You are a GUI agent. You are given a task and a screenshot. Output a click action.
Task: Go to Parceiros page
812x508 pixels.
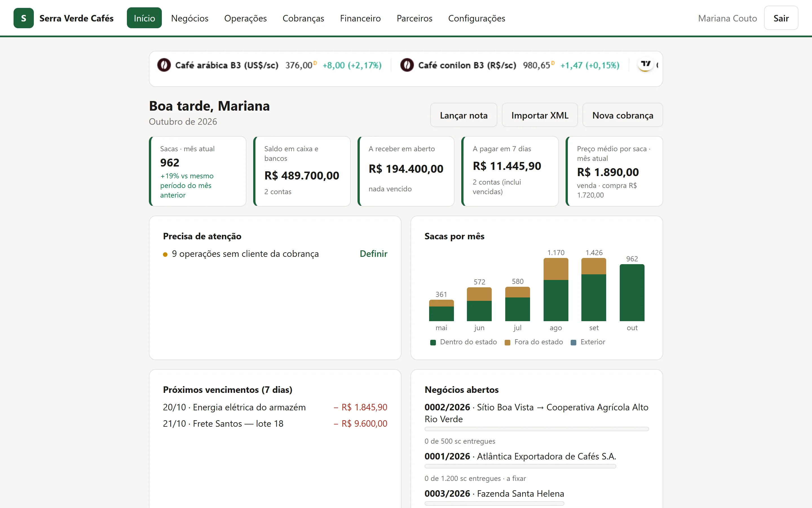click(414, 18)
